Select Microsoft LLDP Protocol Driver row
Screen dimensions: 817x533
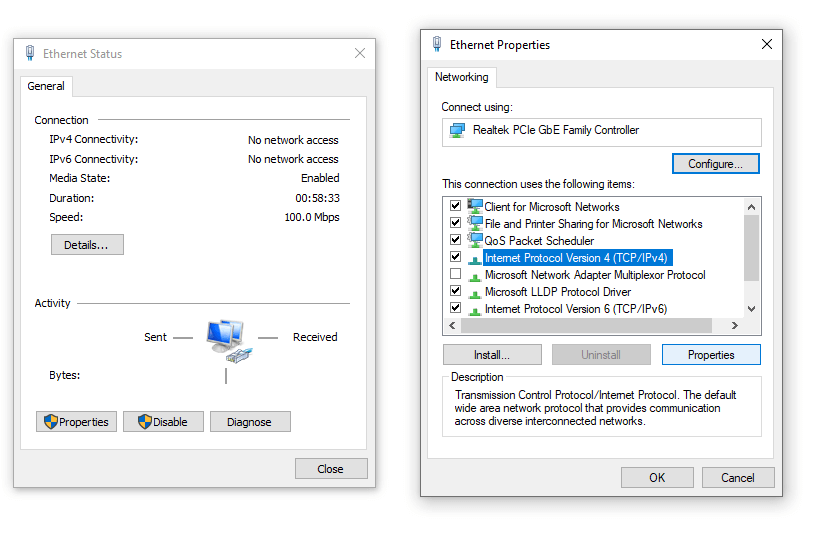[558, 292]
